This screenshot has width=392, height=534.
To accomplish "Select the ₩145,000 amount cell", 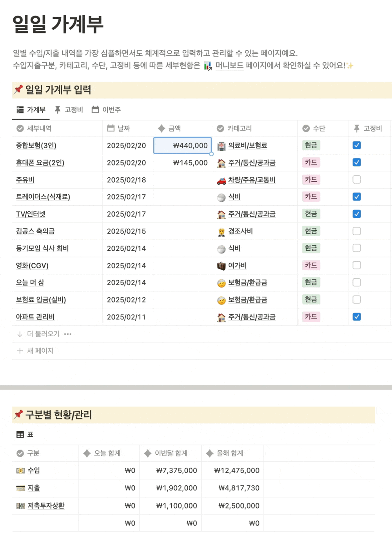I will click(x=182, y=162).
